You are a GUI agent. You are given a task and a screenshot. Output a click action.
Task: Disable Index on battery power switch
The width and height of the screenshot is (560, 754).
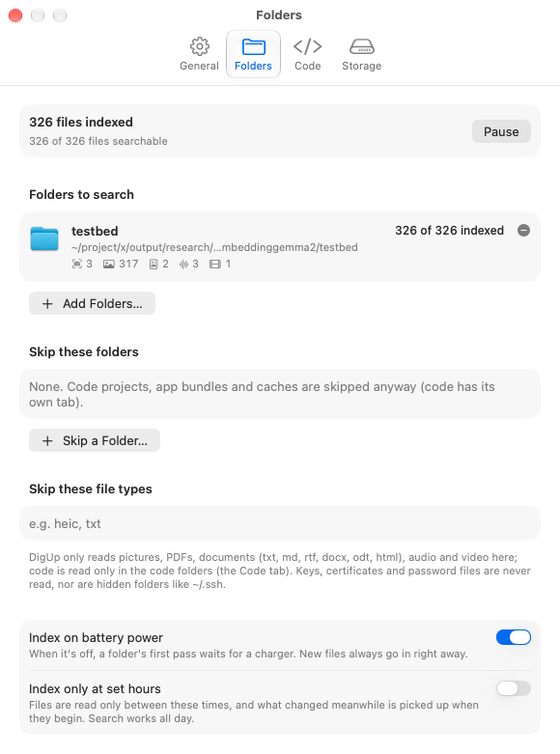tap(514, 637)
